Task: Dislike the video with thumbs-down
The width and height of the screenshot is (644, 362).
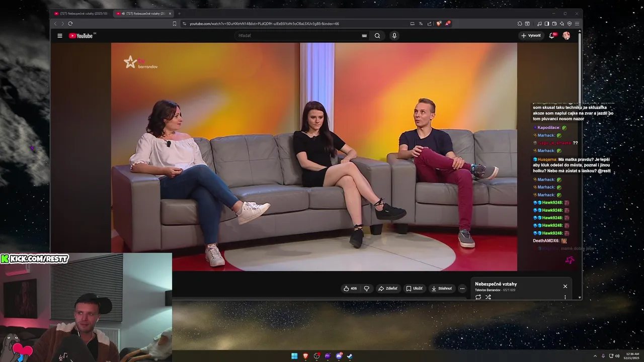Action: 366,289
